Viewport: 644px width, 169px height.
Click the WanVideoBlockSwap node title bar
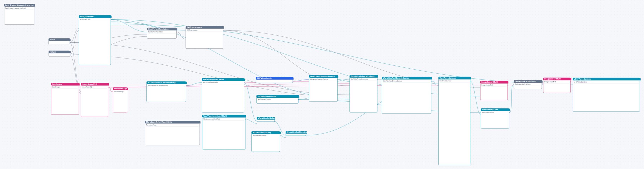pyautogui.click(x=266, y=133)
